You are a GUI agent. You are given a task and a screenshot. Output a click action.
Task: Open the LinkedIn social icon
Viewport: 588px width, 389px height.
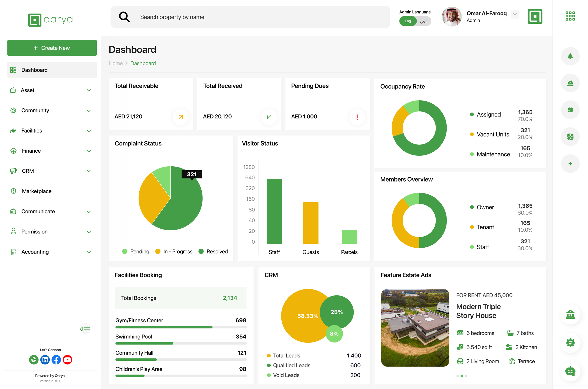[45, 359]
